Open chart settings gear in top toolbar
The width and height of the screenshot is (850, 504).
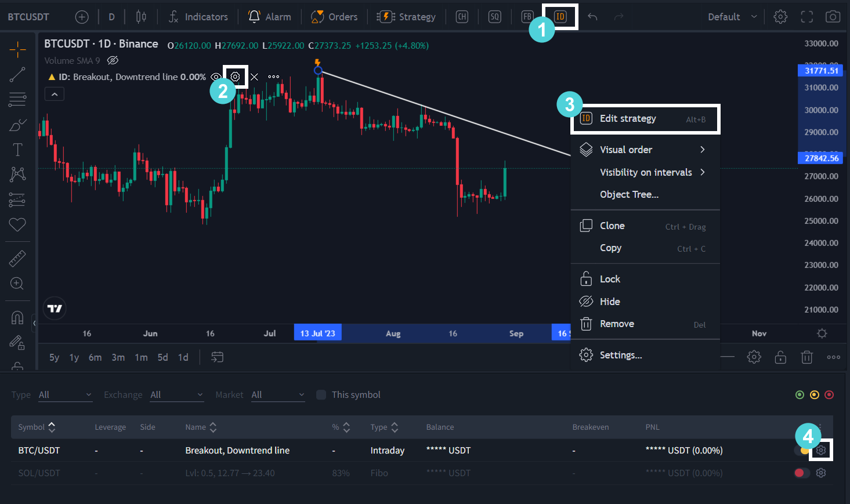click(780, 17)
